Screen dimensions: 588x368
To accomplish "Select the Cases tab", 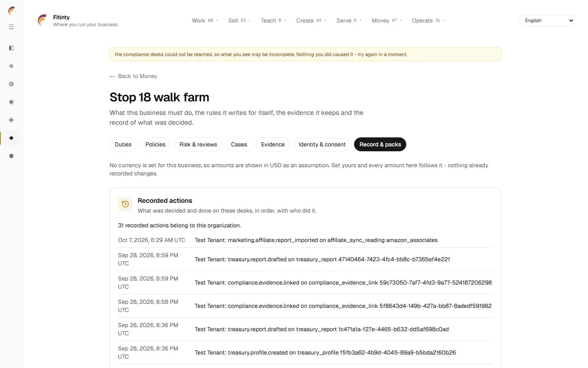I will pos(239,144).
